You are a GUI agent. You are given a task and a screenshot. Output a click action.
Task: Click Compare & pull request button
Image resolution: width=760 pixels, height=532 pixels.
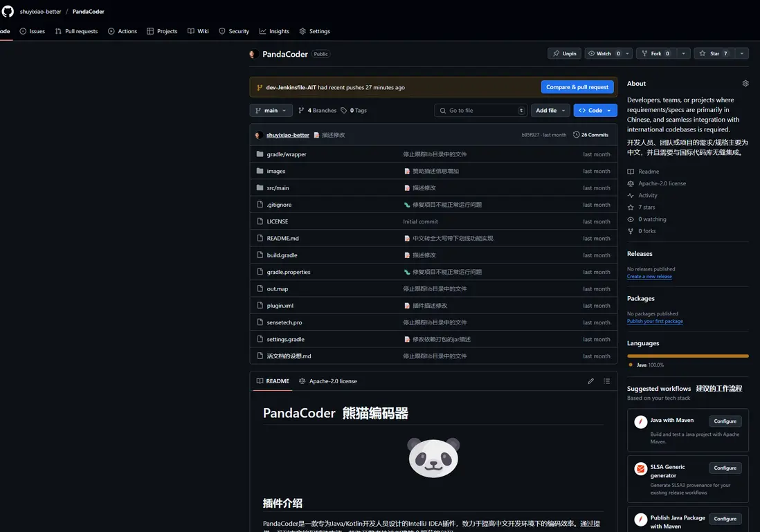coord(577,87)
